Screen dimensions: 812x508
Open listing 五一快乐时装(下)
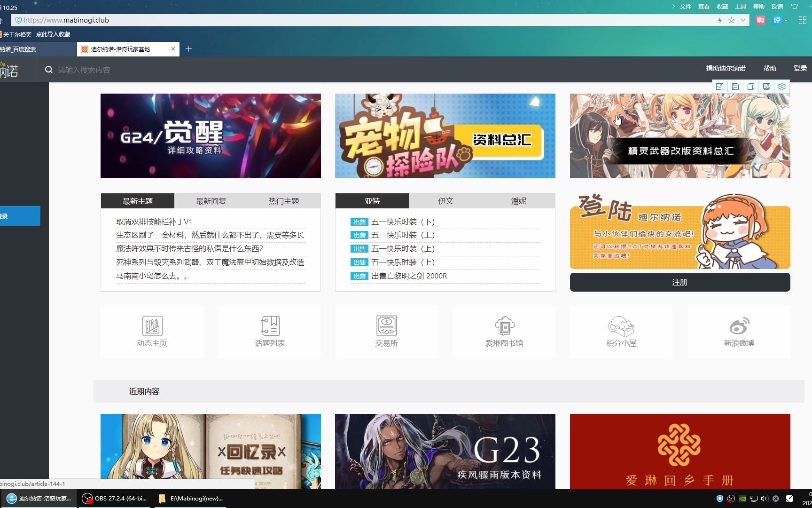(403, 222)
